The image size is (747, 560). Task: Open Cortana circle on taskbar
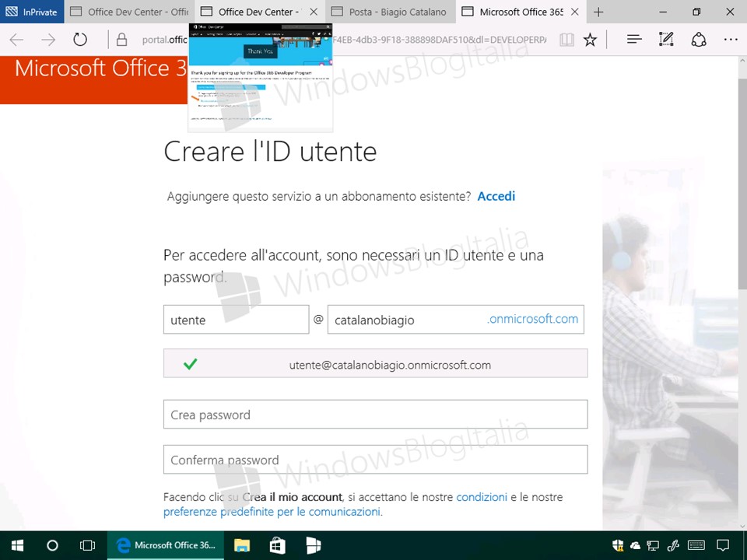point(52,545)
